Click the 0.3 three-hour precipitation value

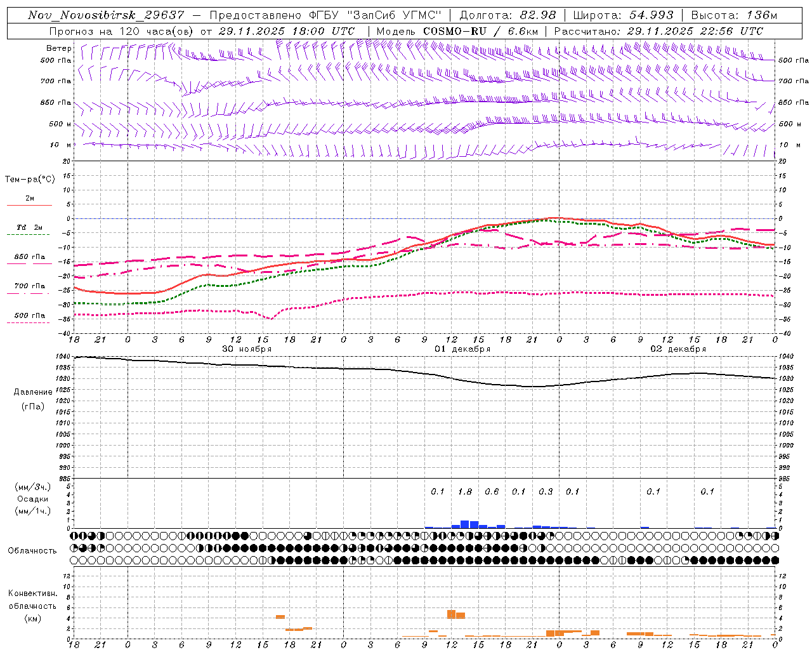[x=546, y=491]
